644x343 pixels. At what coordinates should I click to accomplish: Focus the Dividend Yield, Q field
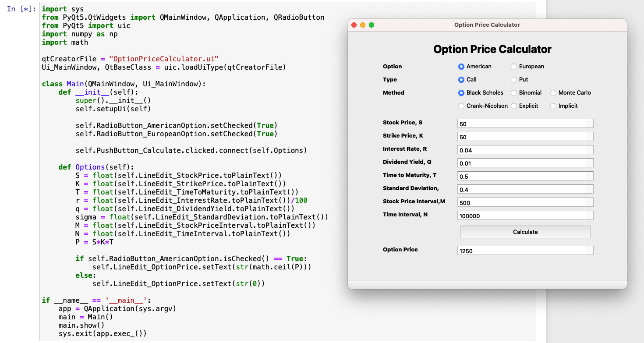[521, 163]
